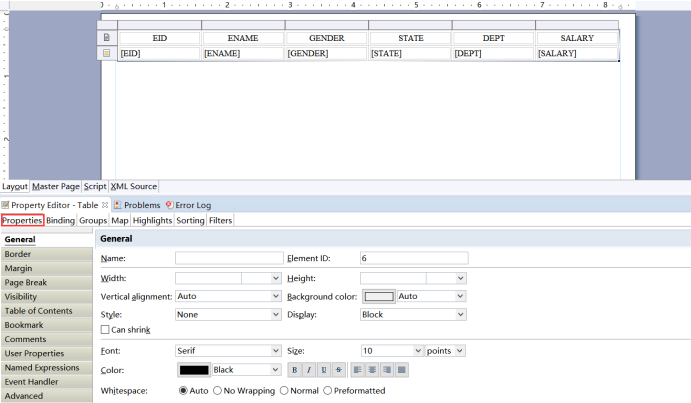This screenshot has height=403, width=691.
Task: Click the black font Color swatch
Action: 194,370
